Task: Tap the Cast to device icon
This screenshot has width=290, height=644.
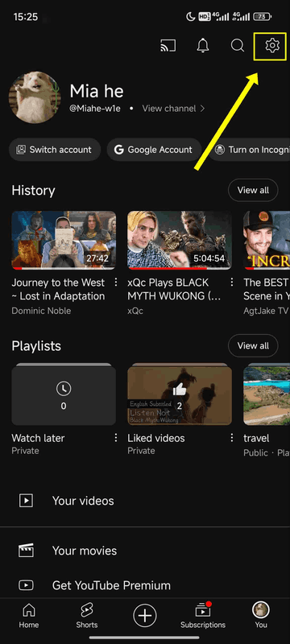Action: pos(168,46)
